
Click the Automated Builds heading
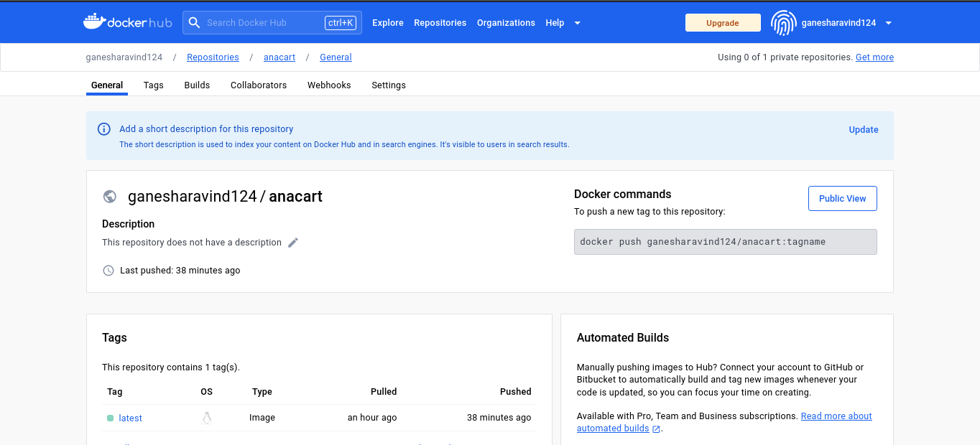tap(623, 337)
